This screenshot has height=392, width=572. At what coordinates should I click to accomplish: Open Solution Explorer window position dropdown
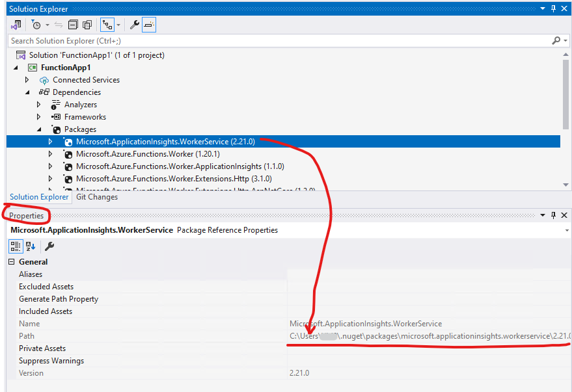[x=543, y=8]
